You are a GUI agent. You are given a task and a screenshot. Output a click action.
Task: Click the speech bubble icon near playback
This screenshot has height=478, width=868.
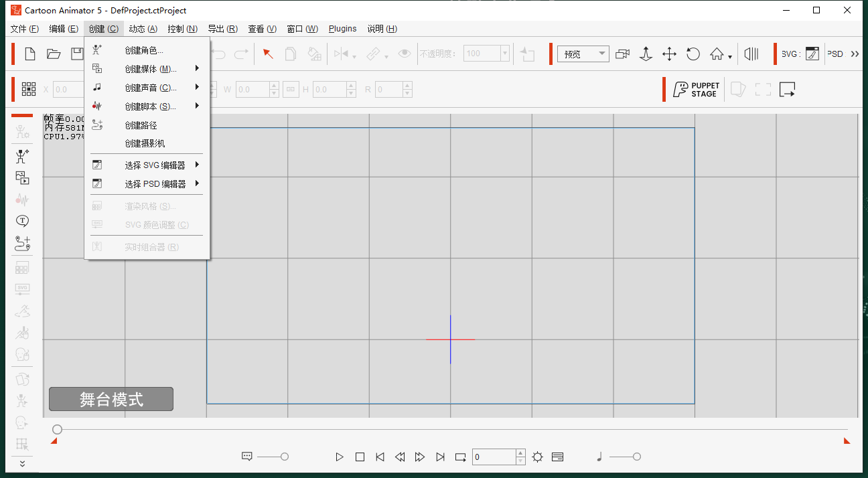coord(247,457)
